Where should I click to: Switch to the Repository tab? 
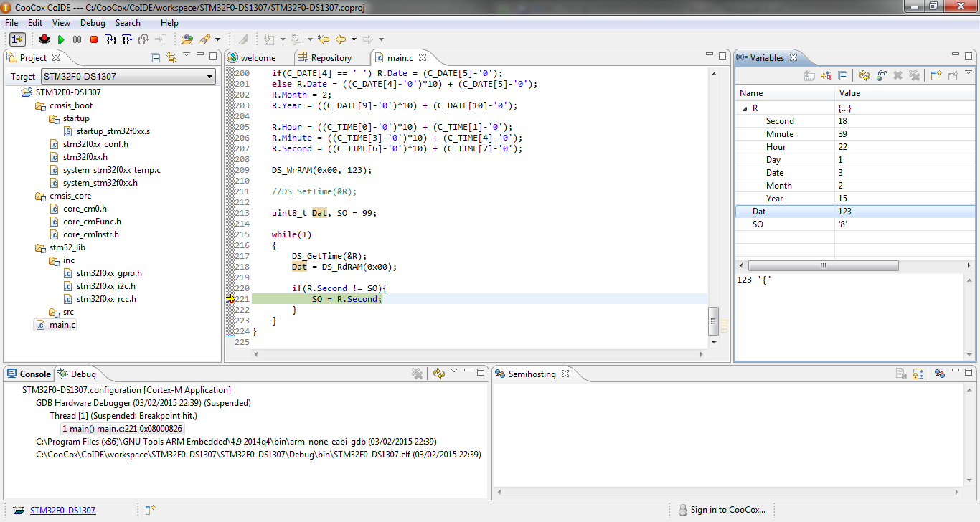pyautogui.click(x=331, y=58)
